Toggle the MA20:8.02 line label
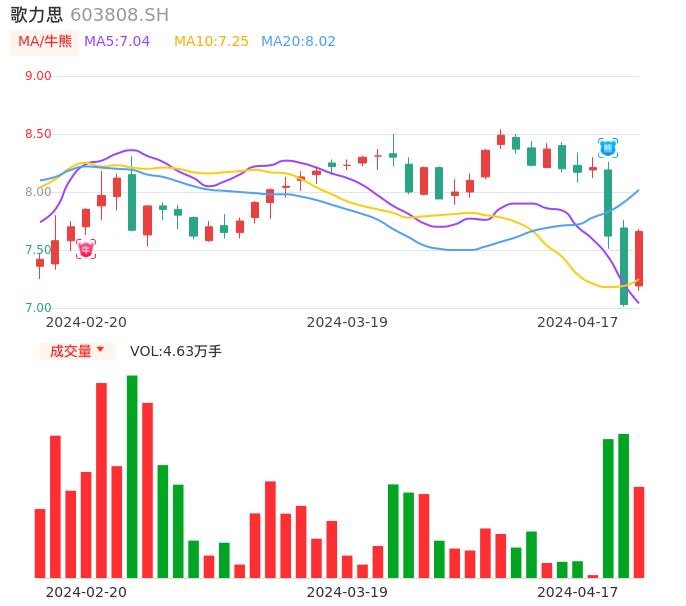Screen dimensions: 686x606 (298, 42)
